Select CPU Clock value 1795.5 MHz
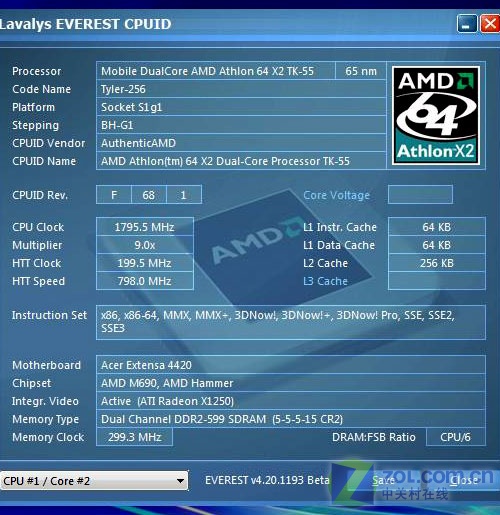Screen dimensions: 500x515 coord(145,227)
